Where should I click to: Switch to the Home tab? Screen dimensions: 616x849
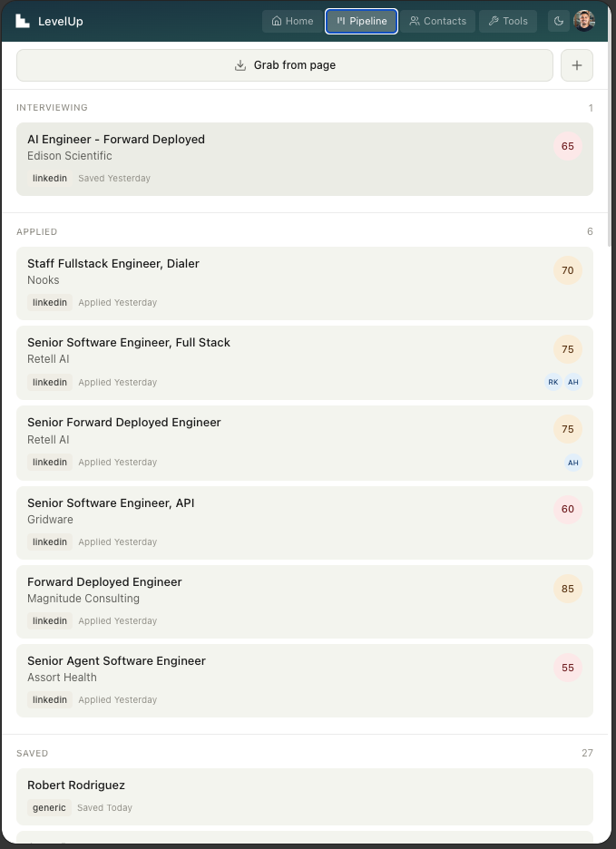[292, 21]
